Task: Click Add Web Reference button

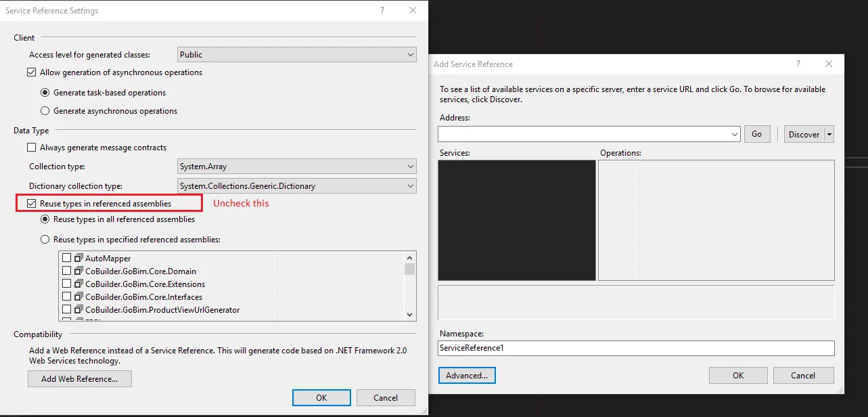Action: [80, 379]
